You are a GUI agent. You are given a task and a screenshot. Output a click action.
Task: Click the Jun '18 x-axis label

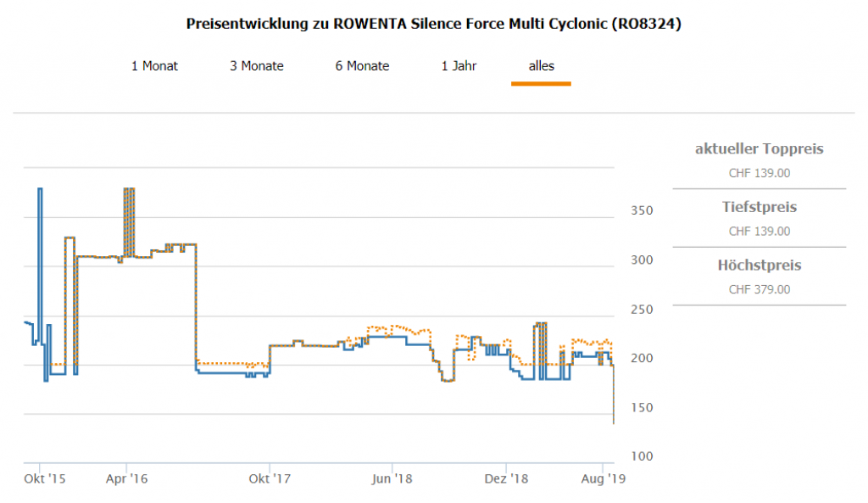coord(392,479)
